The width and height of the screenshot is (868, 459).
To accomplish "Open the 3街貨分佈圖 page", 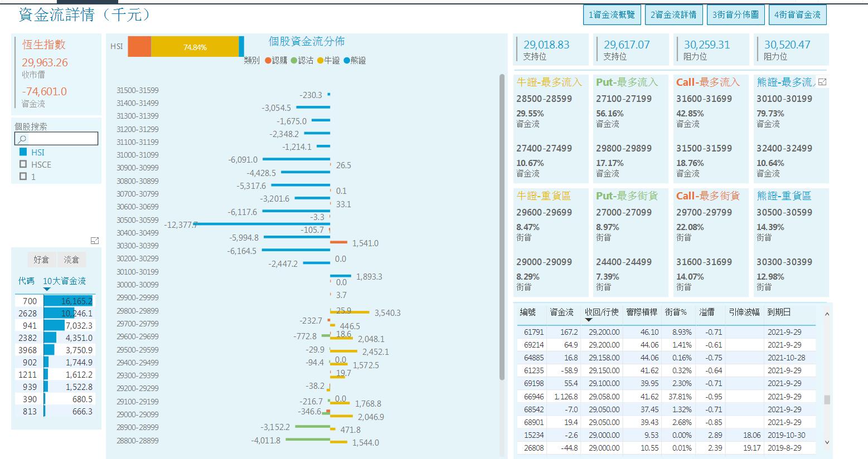I will [736, 14].
